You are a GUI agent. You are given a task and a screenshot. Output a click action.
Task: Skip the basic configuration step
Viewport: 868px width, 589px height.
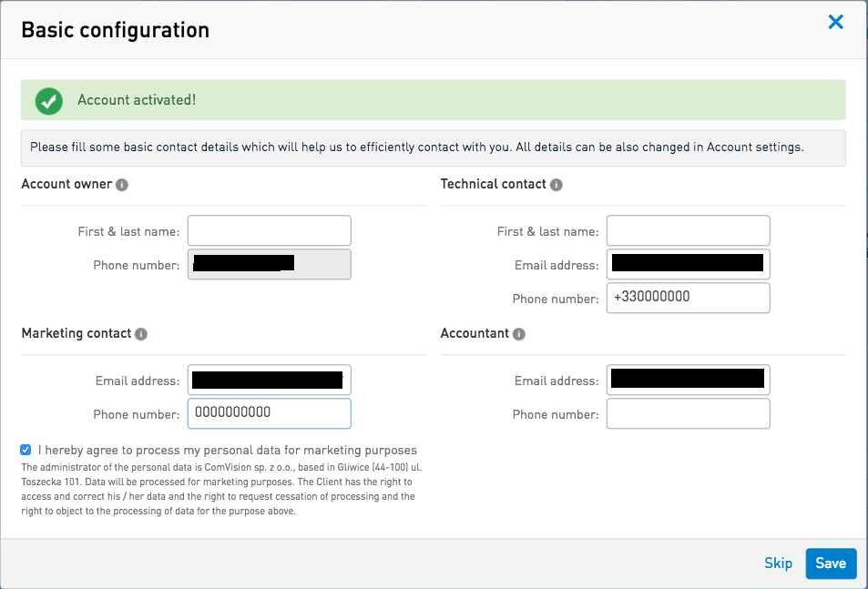point(778,564)
